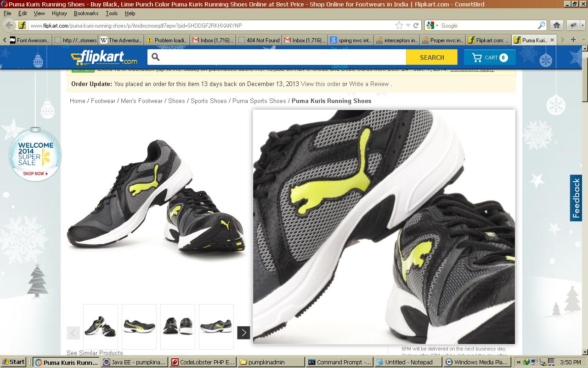This screenshot has width=588, height=368.
Task: Reload the page with the refresh icon
Action: click(x=416, y=26)
